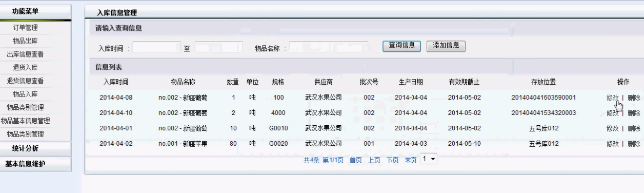The height and width of the screenshot is (193, 644).
Task: Click 修改 in the 2014-04-10 row
Action: click(x=613, y=113)
